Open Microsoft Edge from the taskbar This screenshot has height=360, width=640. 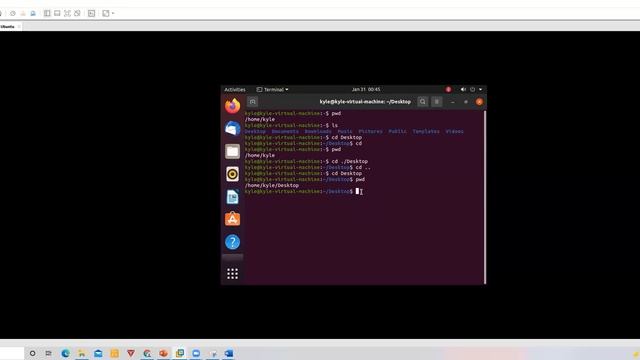[x=65, y=353]
